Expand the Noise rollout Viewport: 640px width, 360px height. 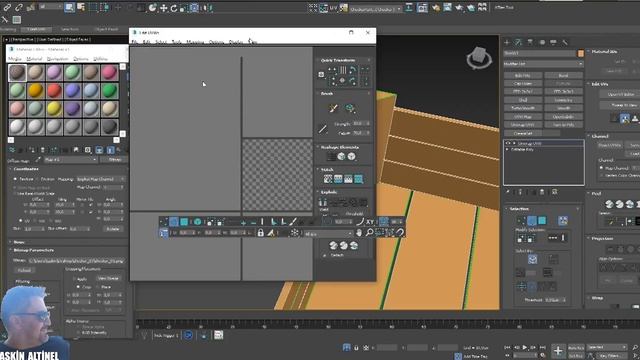pos(19,242)
